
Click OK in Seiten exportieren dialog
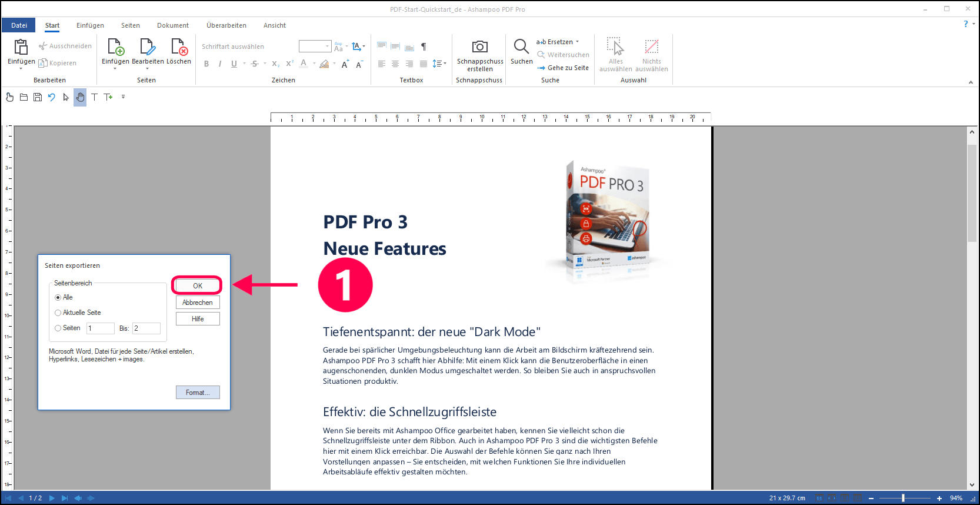pyautogui.click(x=198, y=285)
